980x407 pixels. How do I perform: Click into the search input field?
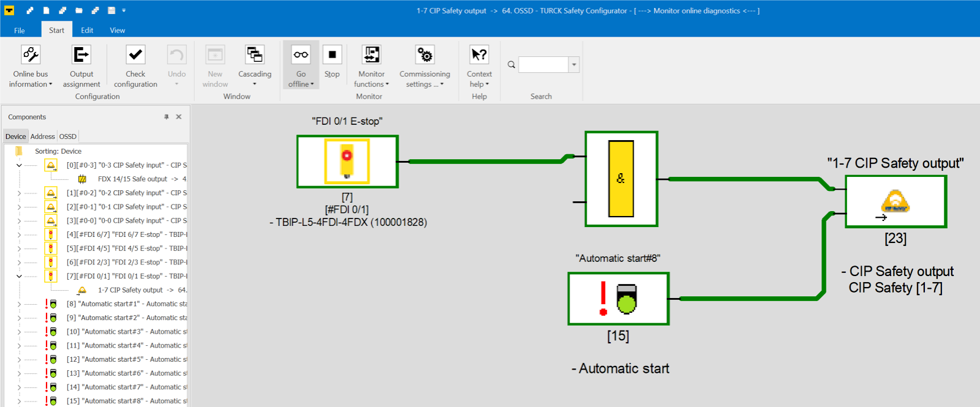544,64
